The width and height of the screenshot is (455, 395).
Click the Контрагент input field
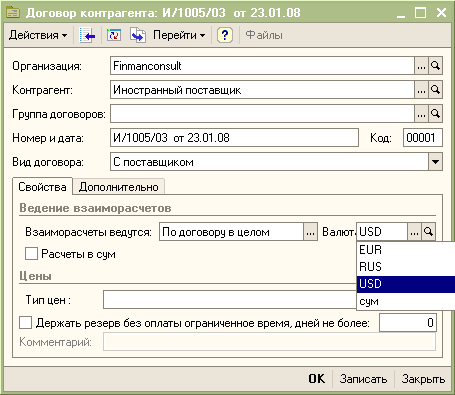coord(262,90)
